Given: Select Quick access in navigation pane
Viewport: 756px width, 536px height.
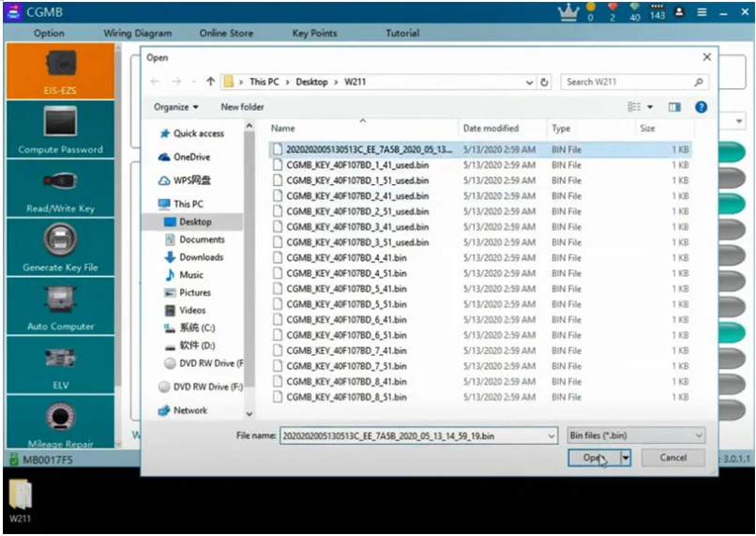Looking at the screenshot, I should (193, 133).
